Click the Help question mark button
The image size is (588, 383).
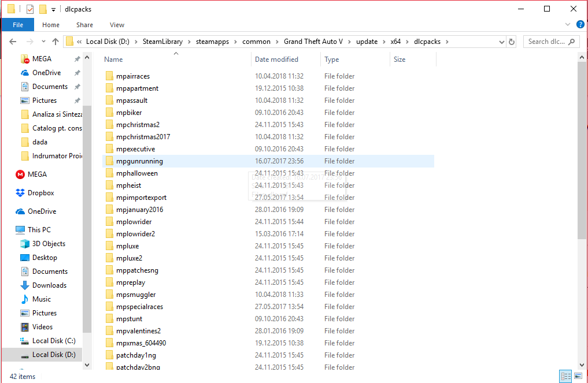point(579,25)
